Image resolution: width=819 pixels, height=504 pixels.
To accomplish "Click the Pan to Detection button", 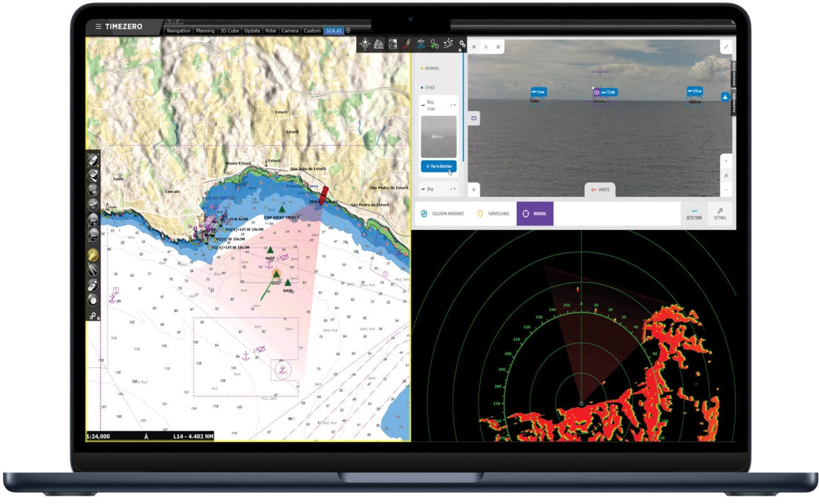I will pyautogui.click(x=439, y=166).
